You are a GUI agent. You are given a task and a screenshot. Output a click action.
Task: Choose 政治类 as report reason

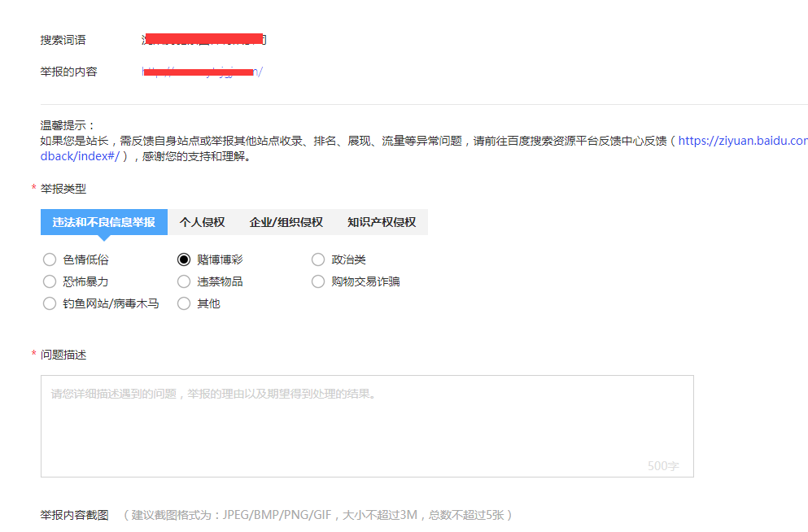click(x=317, y=259)
